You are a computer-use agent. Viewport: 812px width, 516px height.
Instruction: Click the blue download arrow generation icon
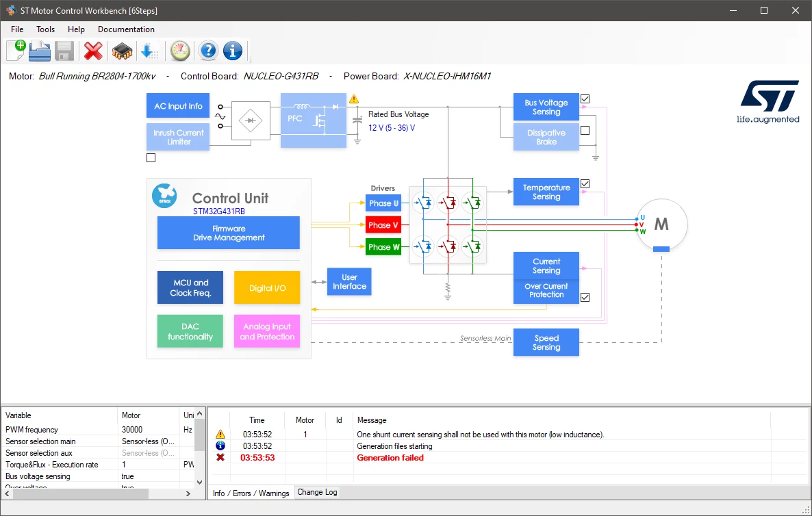click(149, 51)
